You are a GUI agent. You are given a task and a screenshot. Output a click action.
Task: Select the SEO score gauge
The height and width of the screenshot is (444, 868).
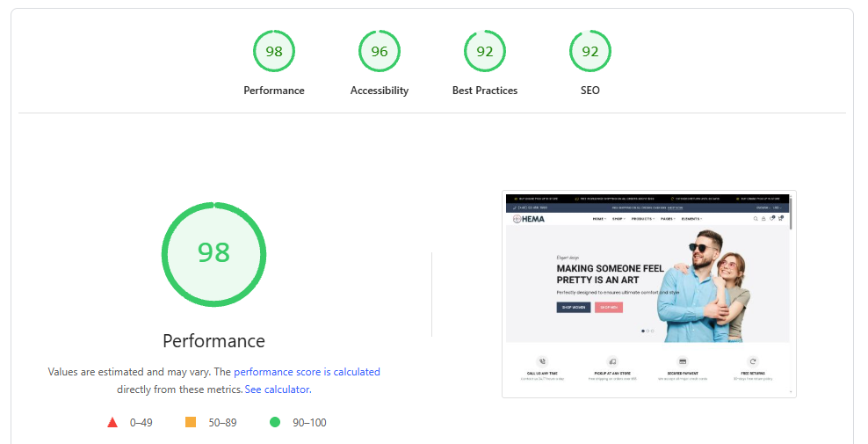coord(590,52)
